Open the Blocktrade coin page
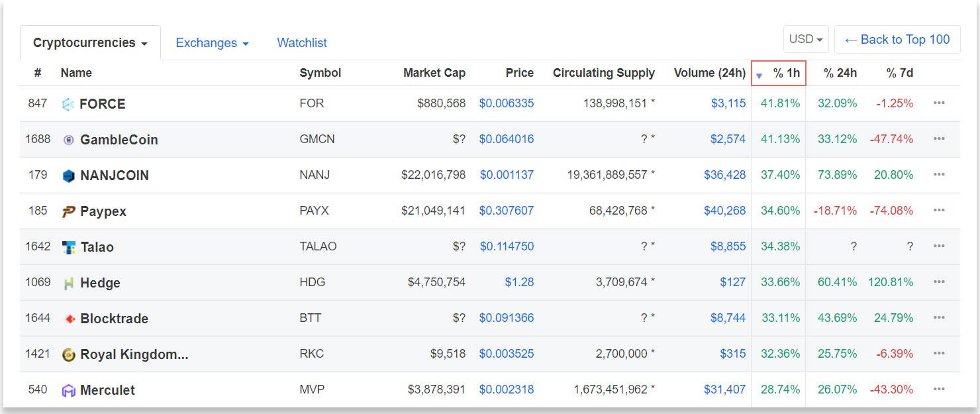This screenshot has height=414, width=980. [x=114, y=319]
